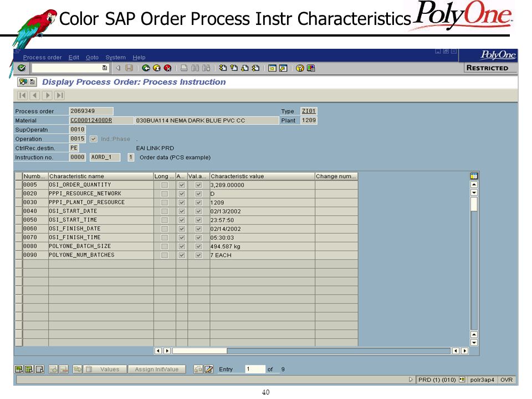Select the row selector for row 0005
The height and width of the screenshot is (399, 532).
[19, 185]
